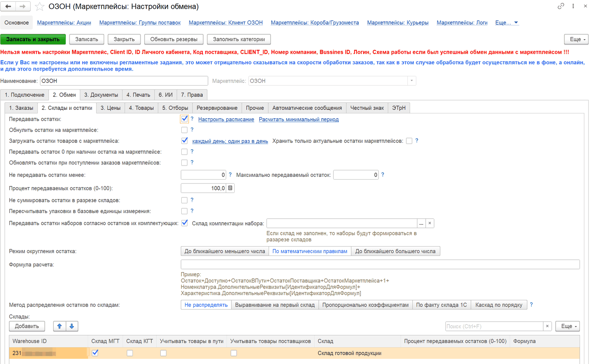Image resolution: width=590 pixels, height=364 pixels.
Task: Show help for 'Не суммировать остатки'
Action: point(192,200)
